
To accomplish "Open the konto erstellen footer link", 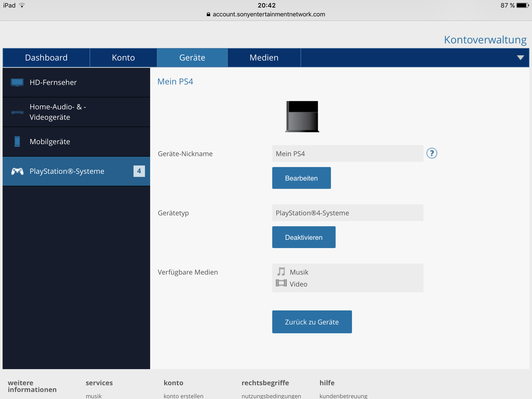I will click(x=183, y=396).
